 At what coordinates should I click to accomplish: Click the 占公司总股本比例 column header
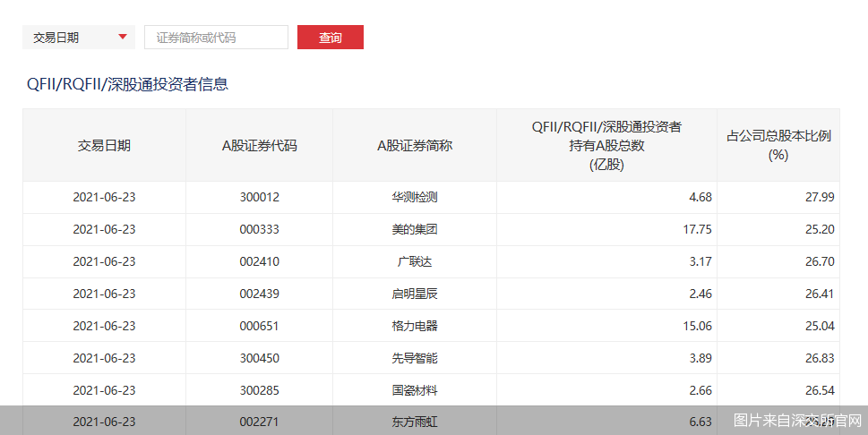click(x=778, y=145)
